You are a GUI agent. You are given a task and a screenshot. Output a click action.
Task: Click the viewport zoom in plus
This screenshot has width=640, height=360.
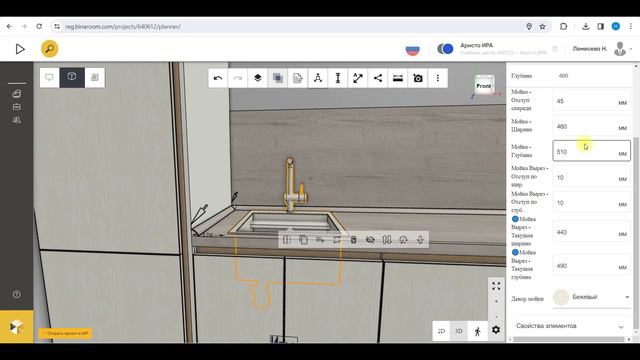tap(496, 301)
